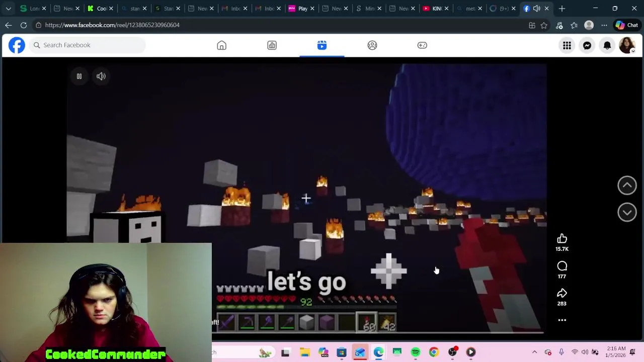Pause the reel video
This screenshot has height=362, width=644.
point(79,76)
